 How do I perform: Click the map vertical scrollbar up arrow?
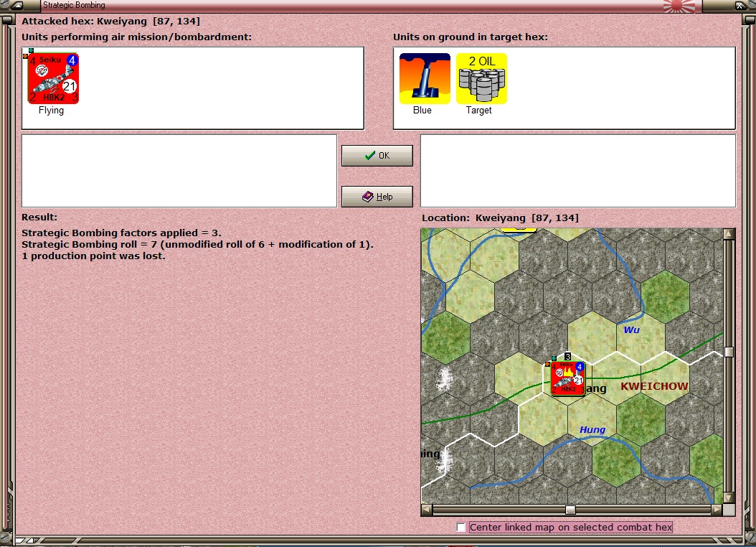pos(729,234)
